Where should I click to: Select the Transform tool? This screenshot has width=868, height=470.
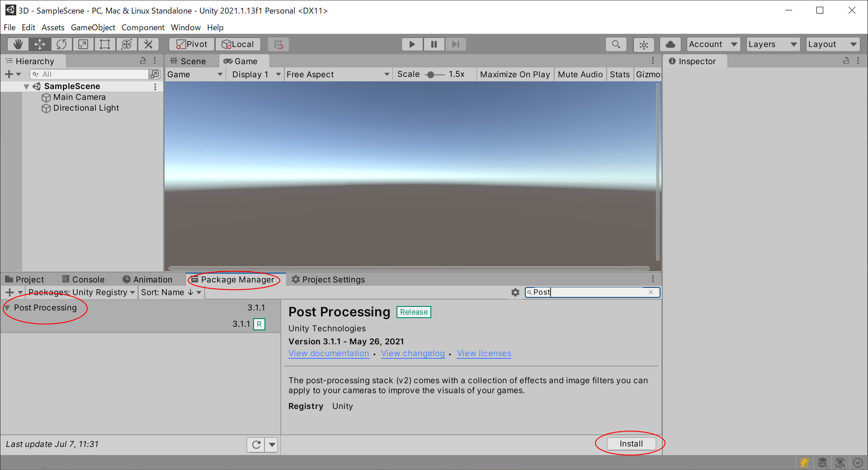pyautogui.click(x=127, y=44)
